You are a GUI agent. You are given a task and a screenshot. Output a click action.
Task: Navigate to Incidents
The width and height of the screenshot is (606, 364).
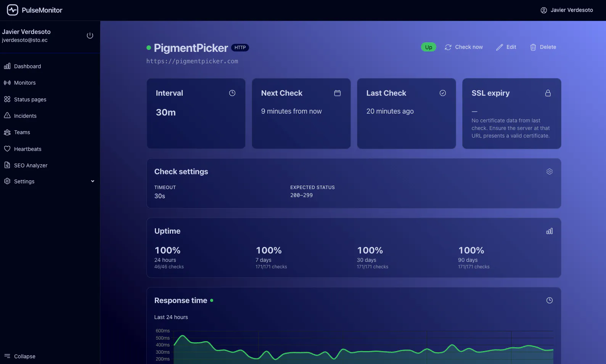pos(50,116)
